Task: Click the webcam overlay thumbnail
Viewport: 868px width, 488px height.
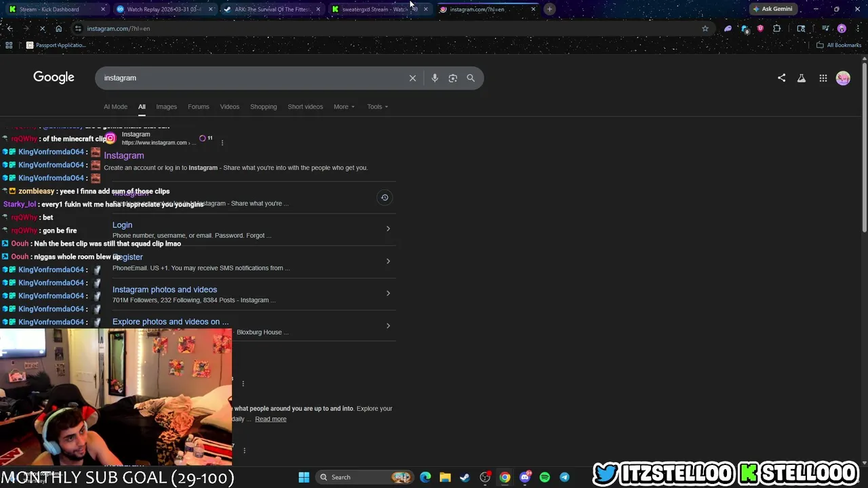Action: pyautogui.click(x=116, y=397)
